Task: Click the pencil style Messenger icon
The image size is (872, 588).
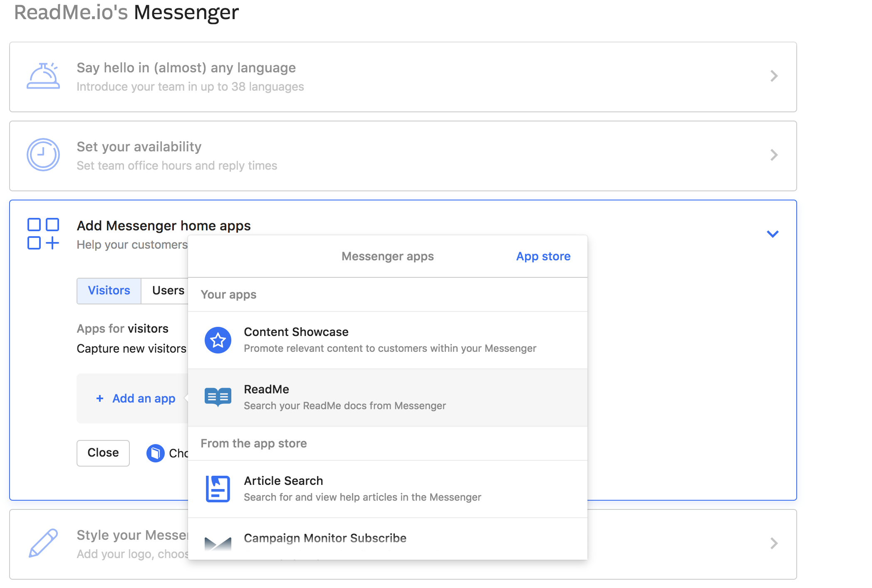Action: click(x=43, y=543)
